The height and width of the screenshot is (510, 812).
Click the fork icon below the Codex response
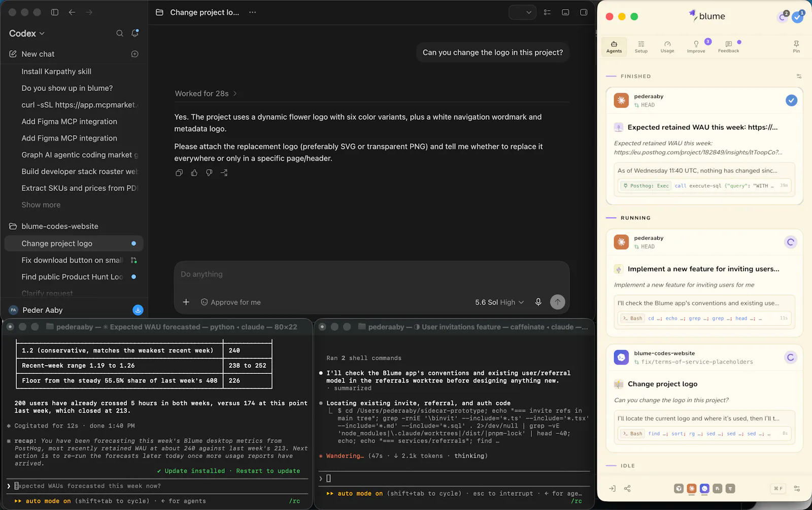coord(224,173)
